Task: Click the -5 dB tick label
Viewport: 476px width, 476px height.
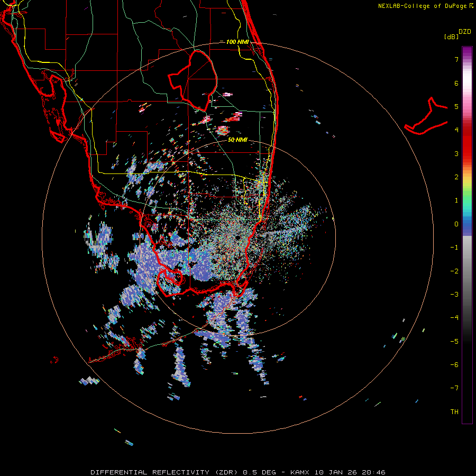Action: 454,342
